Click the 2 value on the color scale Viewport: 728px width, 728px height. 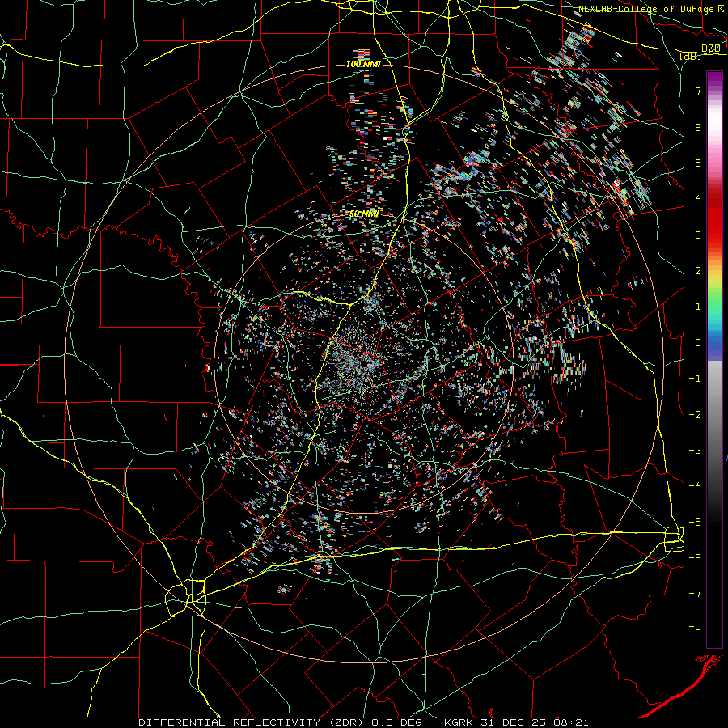(x=698, y=271)
